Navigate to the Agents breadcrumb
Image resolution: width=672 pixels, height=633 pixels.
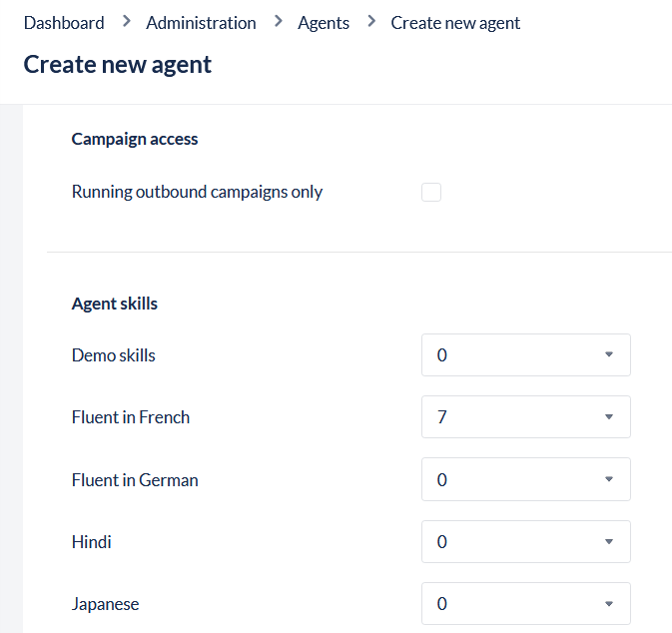[x=324, y=22]
